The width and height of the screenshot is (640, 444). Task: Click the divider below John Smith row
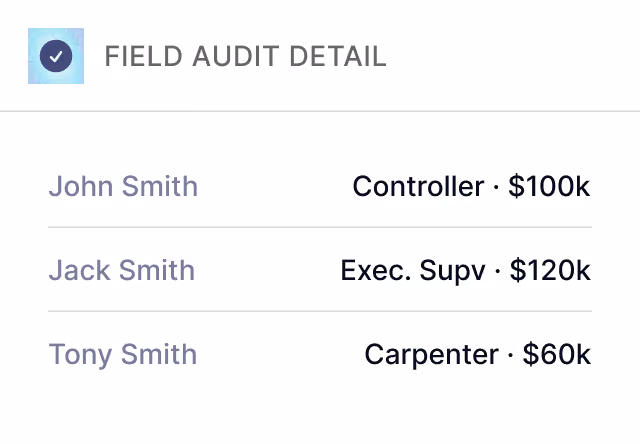point(320,227)
